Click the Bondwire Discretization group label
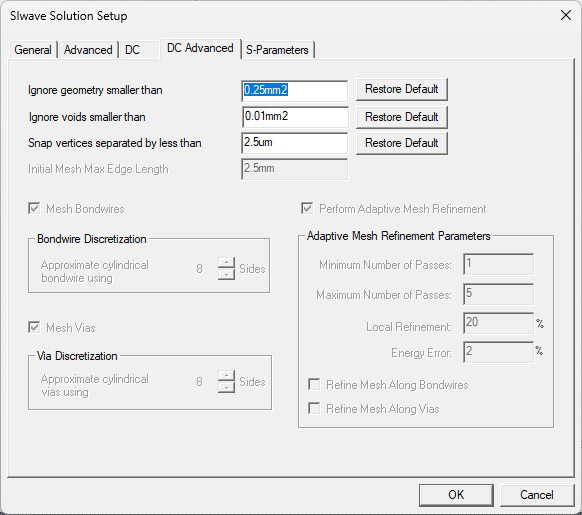 click(92, 239)
